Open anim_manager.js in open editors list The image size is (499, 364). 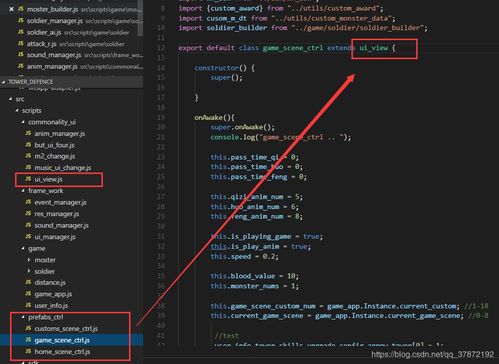pos(52,66)
